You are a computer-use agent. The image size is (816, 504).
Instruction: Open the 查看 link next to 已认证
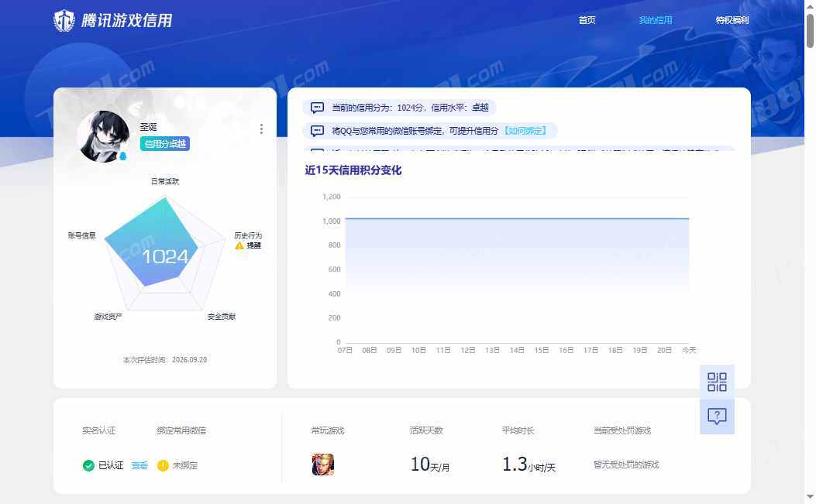(x=139, y=465)
